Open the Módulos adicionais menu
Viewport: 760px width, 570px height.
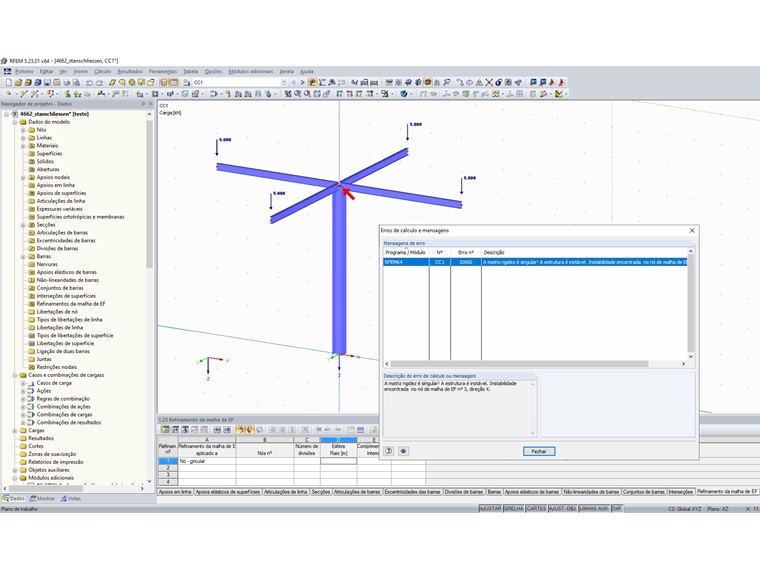tap(251, 71)
